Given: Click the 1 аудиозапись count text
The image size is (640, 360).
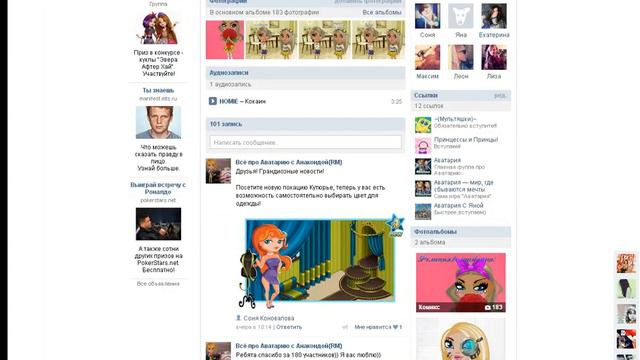Looking at the screenshot, I should 230,84.
